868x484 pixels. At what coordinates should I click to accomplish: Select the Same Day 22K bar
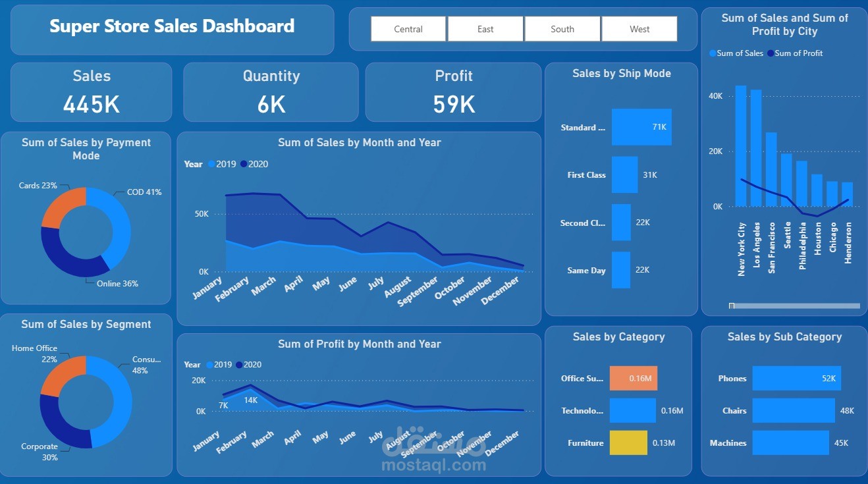click(x=621, y=270)
